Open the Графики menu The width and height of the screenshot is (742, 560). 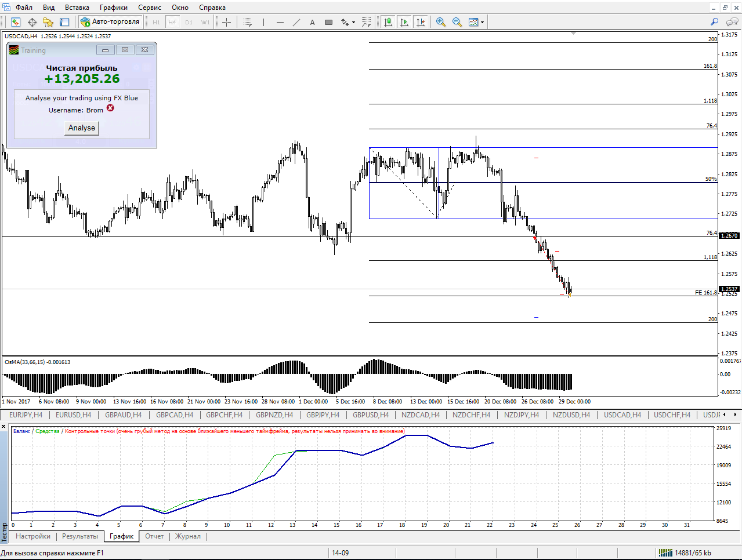tap(114, 8)
